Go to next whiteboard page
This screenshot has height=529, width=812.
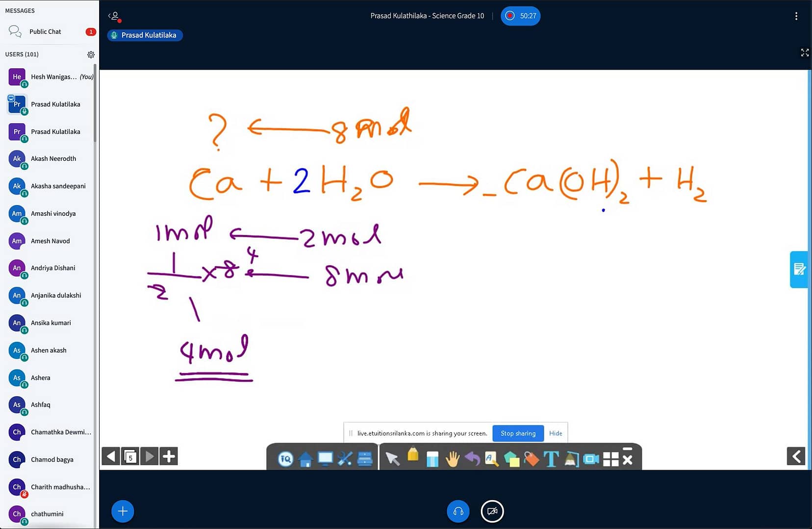[150, 456]
